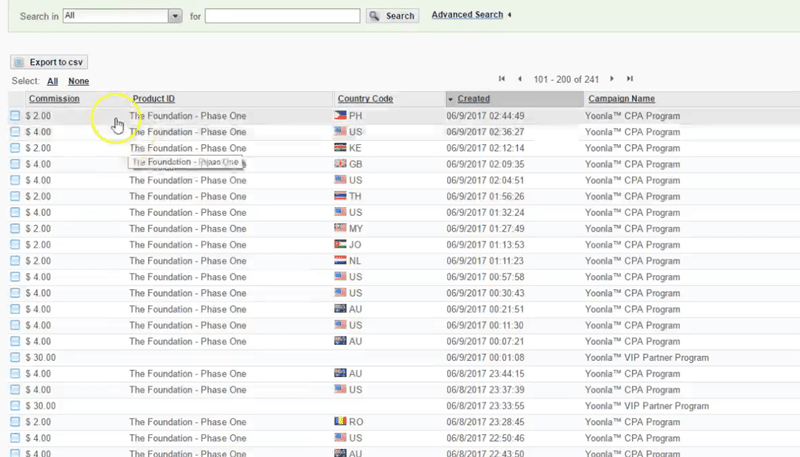
Task: Select the row created 06/9/2017 02:09:35
Action: point(15,164)
